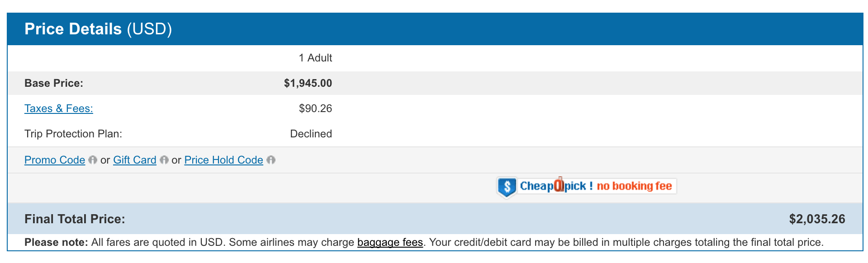Select the $1,945.00 base price value
The height and width of the screenshot is (263, 868).
coord(308,83)
